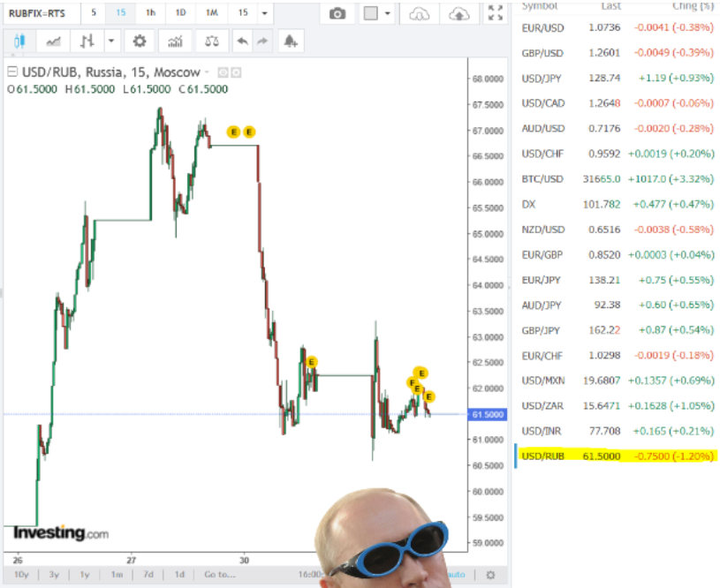The height and width of the screenshot is (588, 720).
Task: Undo the last chart action
Action: 242,41
